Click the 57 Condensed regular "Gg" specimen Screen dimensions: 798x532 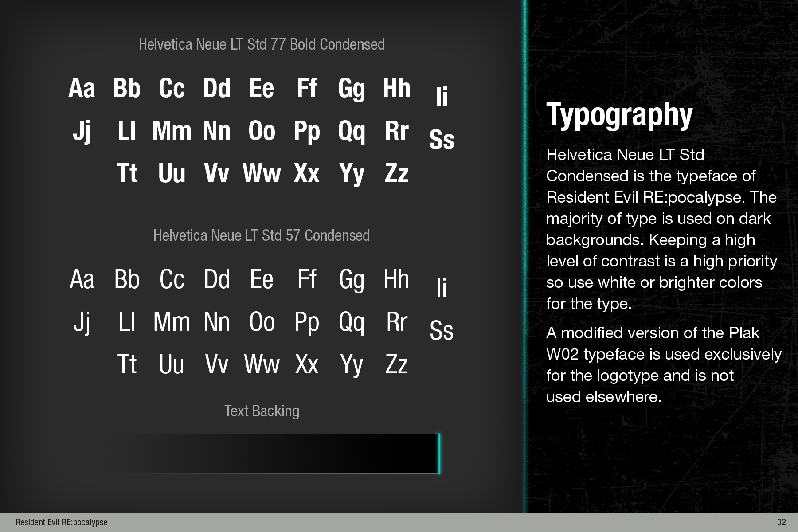[352, 280]
